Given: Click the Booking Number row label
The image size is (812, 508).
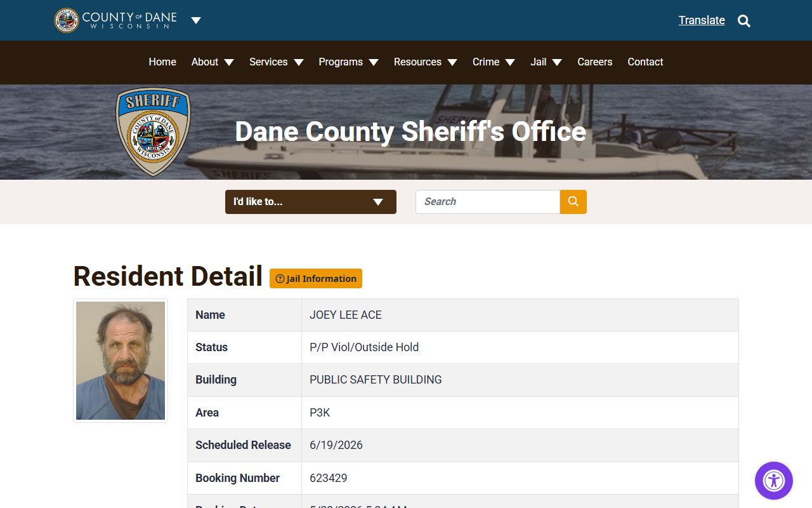Looking at the screenshot, I should pyautogui.click(x=237, y=478).
